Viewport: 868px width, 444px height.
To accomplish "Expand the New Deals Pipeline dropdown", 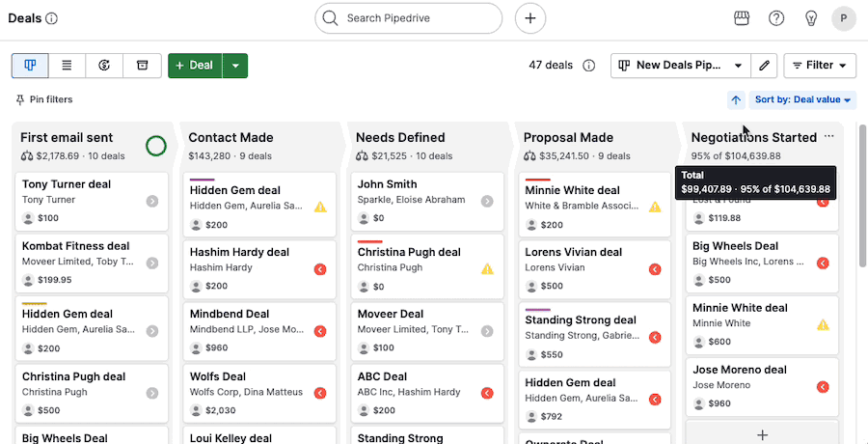I will tap(681, 66).
